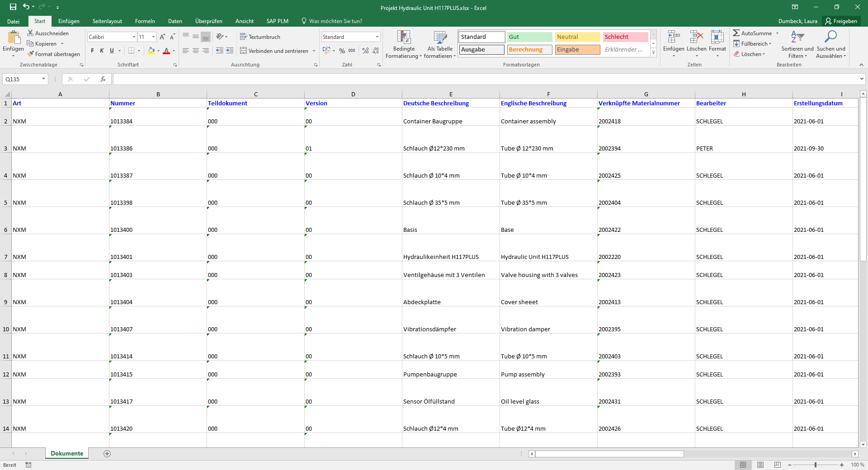Align cell text to the bottom

click(206, 37)
